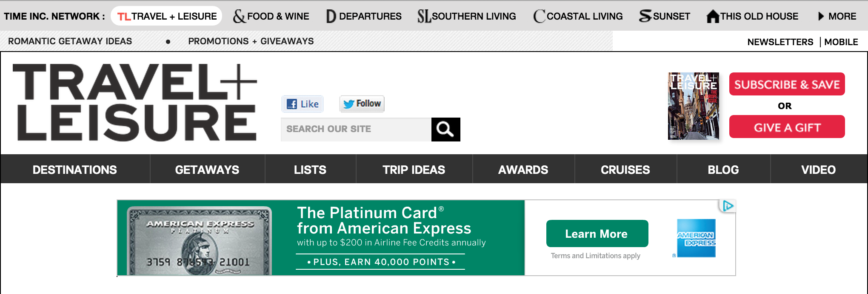The width and height of the screenshot is (868, 294).
Task: Open the Destinations menu
Action: 75,170
